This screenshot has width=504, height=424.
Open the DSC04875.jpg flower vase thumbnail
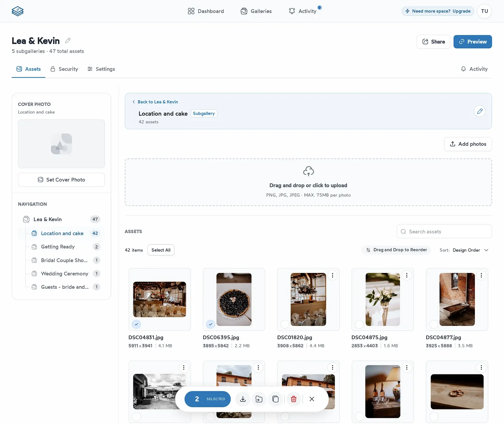[383, 299]
